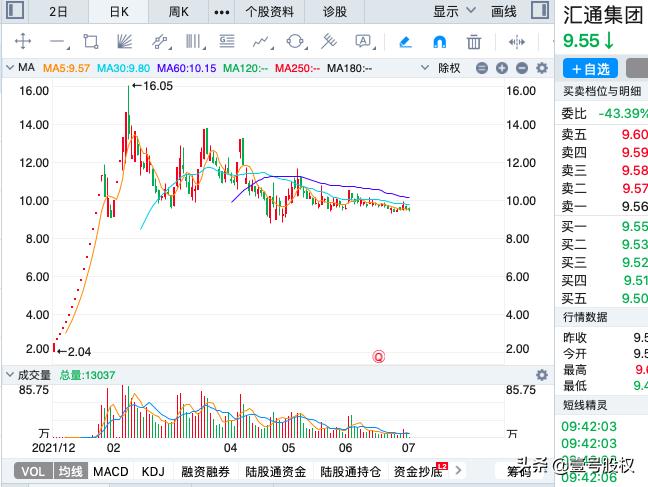Click the 16.05 high price marker
Viewport: 648px width, 487px height.
pyautogui.click(x=152, y=86)
